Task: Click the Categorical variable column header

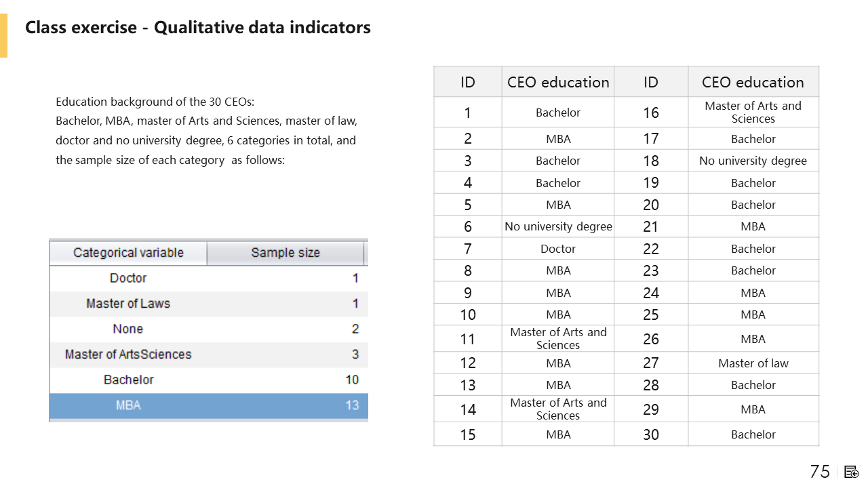Action: [x=128, y=253]
